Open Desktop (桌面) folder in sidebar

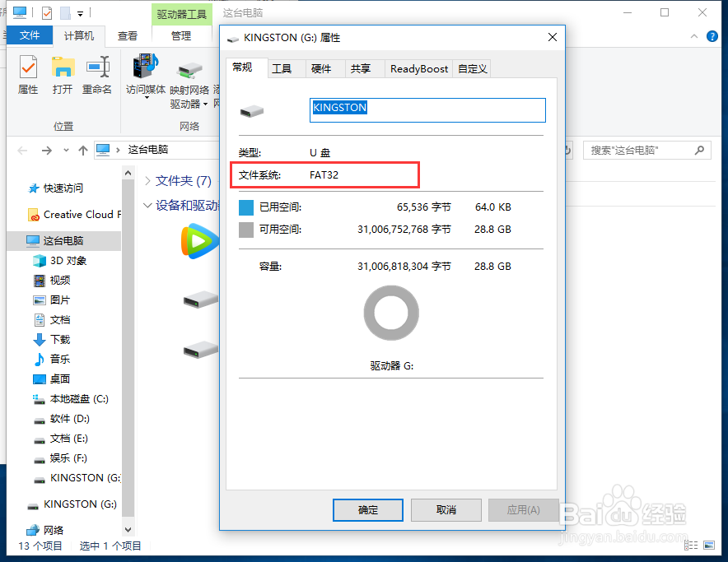tap(52, 379)
